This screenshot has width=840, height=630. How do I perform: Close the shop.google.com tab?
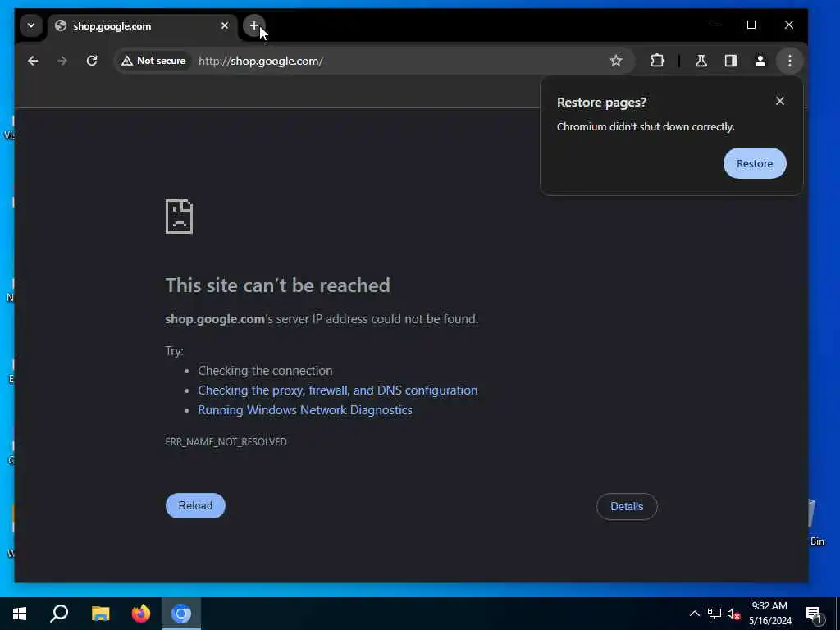225,25
